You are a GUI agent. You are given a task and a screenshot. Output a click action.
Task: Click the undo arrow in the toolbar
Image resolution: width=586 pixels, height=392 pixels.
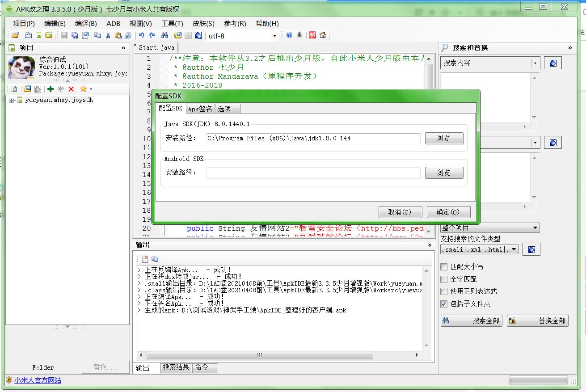(x=142, y=35)
